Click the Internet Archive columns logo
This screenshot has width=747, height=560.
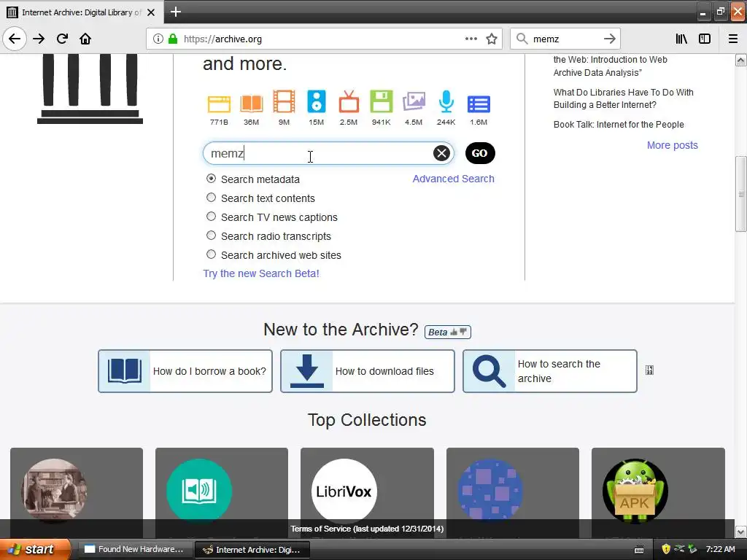tap(90, 88)
